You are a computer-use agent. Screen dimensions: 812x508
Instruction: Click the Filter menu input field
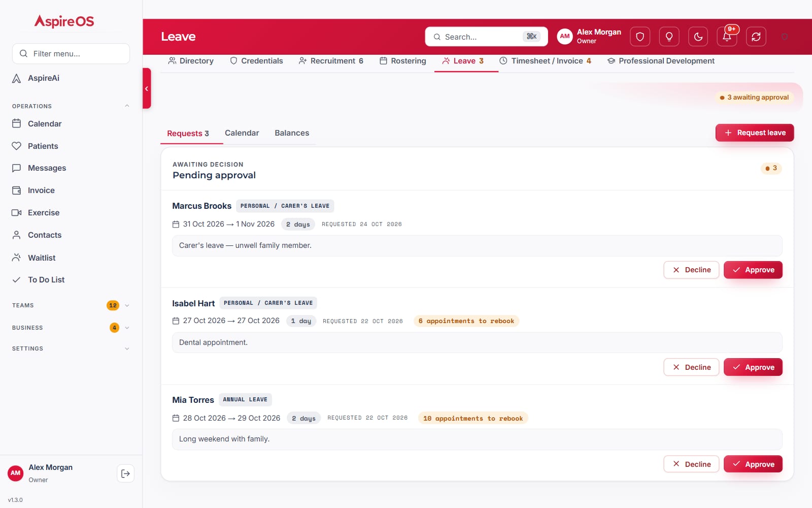71,53
